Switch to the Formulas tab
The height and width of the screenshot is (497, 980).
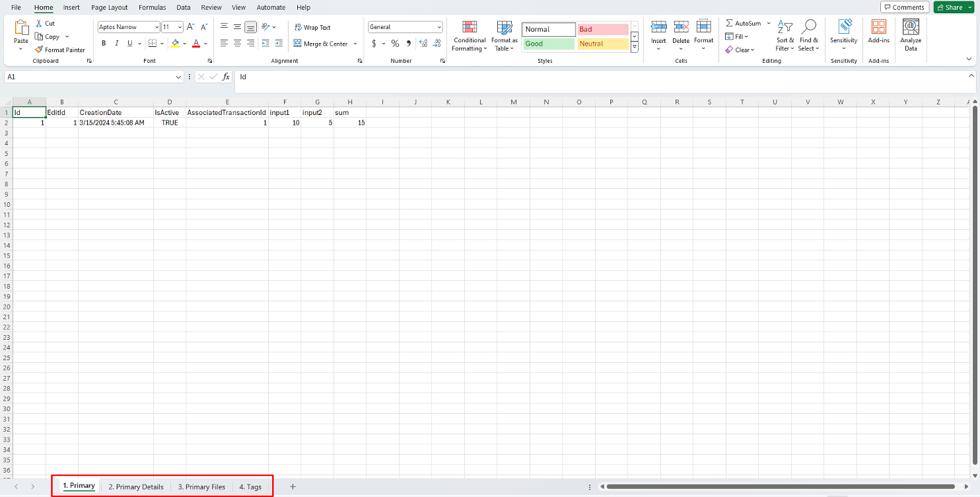tap(152, 7)
